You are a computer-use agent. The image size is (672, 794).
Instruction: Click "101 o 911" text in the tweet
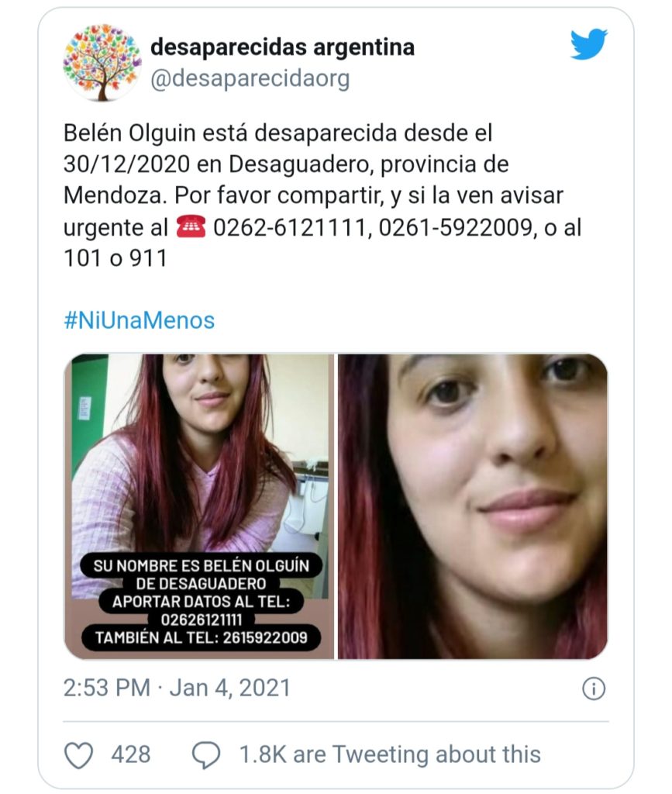tap(115, 258)
